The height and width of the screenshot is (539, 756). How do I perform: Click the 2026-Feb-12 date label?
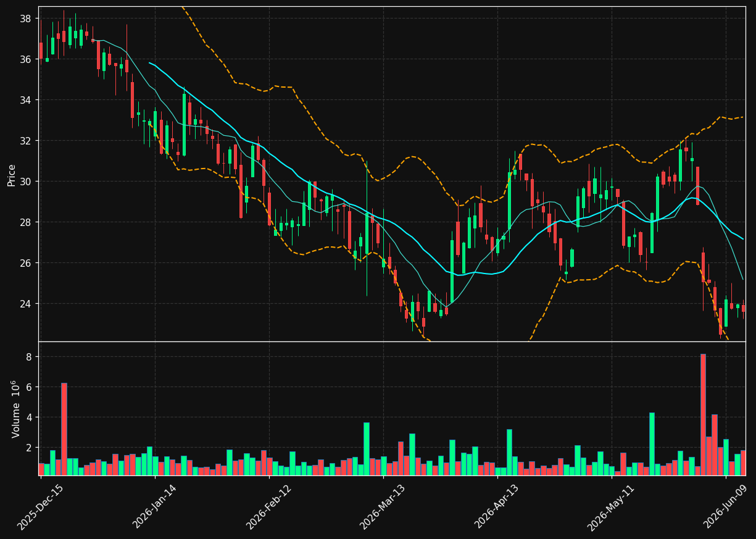268,508
